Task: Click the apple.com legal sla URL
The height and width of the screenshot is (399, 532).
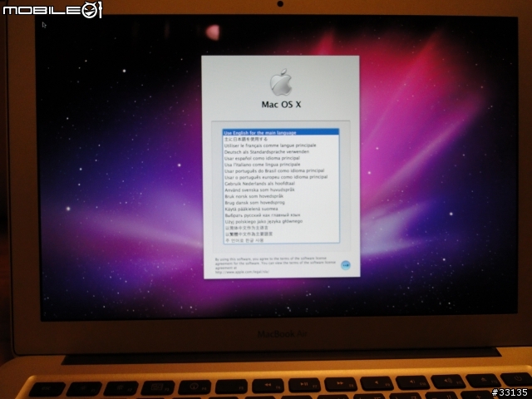Action: click(242, 272)
